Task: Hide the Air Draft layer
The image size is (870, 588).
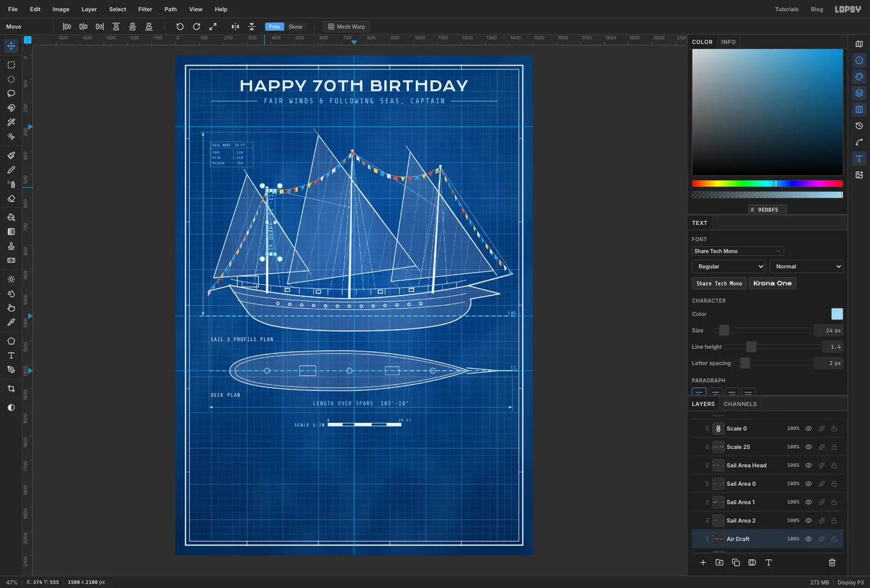Action: (809, 539)
